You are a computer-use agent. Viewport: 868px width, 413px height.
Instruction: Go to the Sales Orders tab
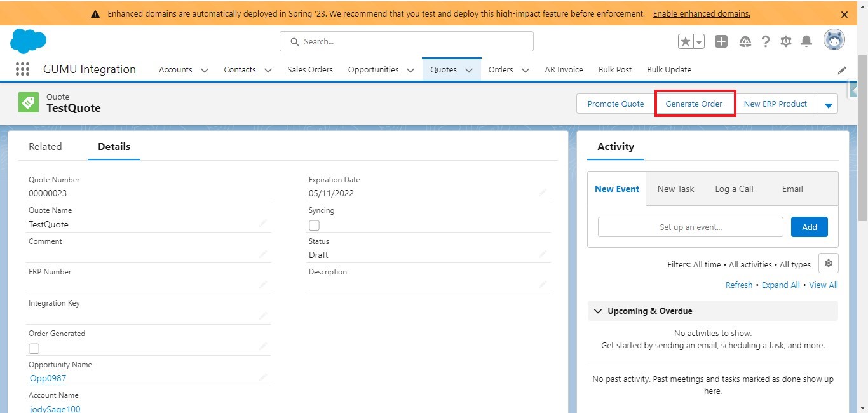point(310,70)
